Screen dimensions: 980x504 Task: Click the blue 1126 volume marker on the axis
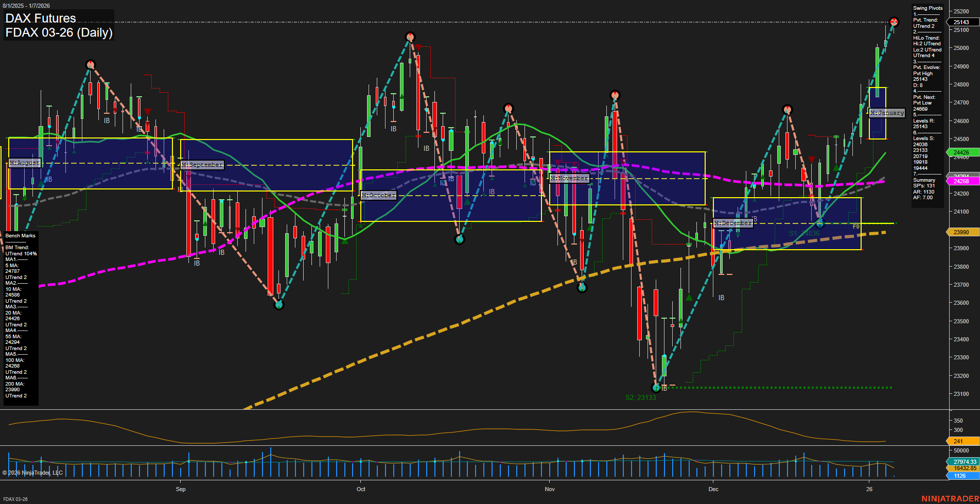click(960, 476)
